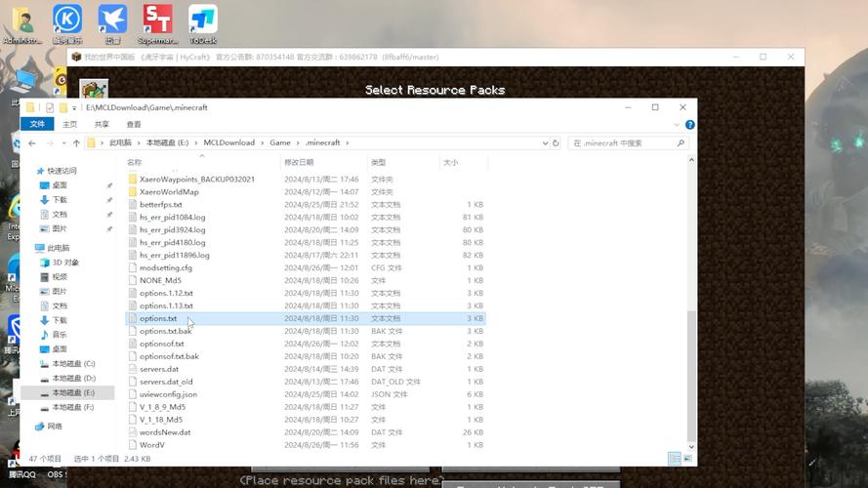Click MCLDownload breadcrumb in address bar
Viewport: 868px width, 488px height.
tap(229, 142)
